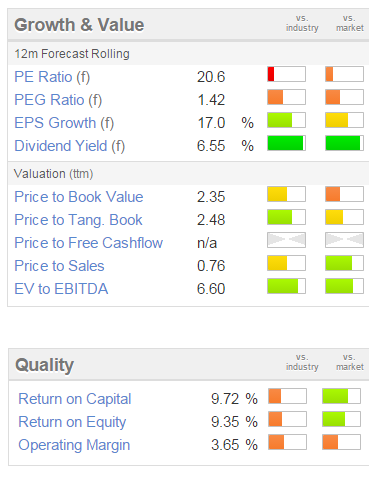Click n/a Price to Free Cashflow market indicator
The width and height of the screenshot is (369, 484).
pyautogui.click(x=344, y=240)
